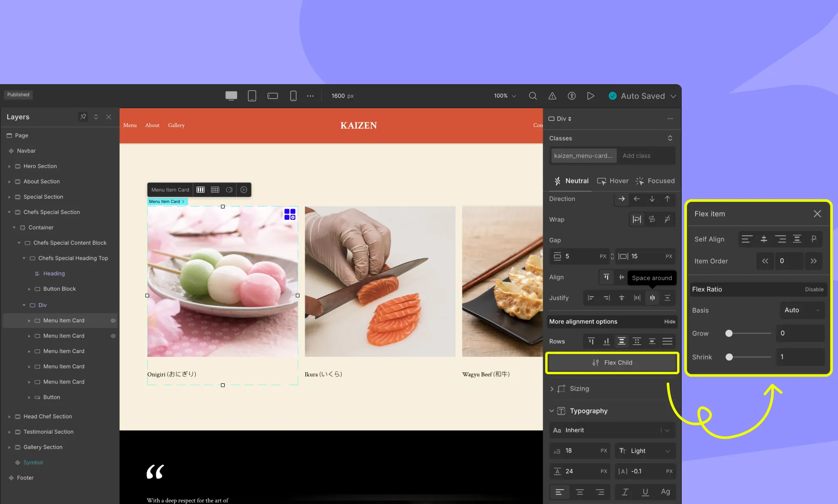
Task: Select the Hover state tab
Action: (x=613, y=181)
